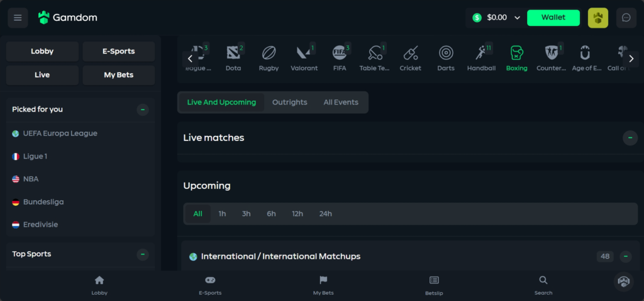
Task: Click the support mascot icon bottom right
Action: [624, 281]
